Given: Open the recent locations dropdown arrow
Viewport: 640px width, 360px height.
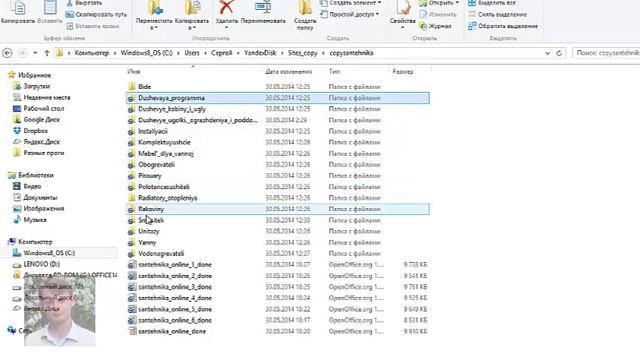Looking at the screenshot, I should click(35, 53).
